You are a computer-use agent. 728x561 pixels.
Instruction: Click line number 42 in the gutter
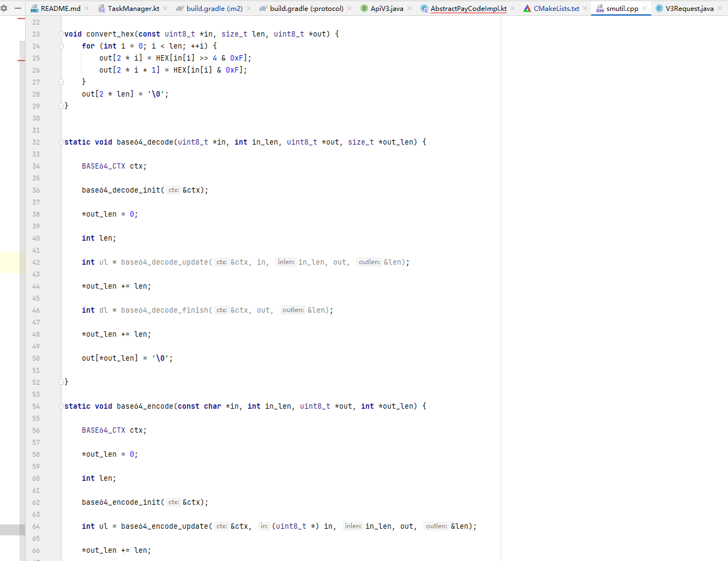36,262
